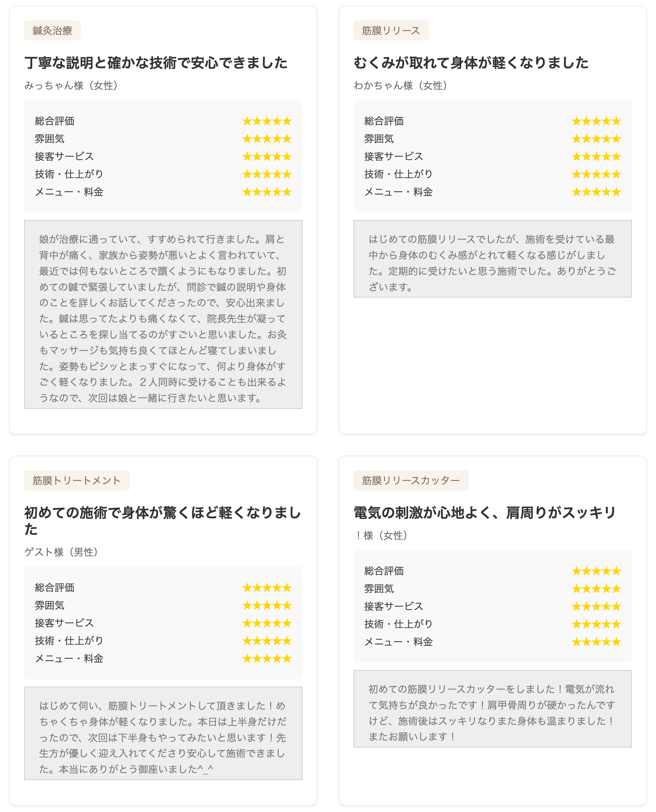Click reviewer name ゲスト様（男性）

coord(62,552)
